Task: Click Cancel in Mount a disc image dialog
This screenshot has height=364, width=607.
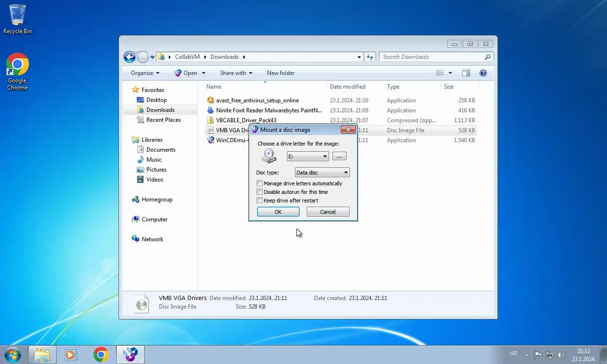Action: coord(328,212)
